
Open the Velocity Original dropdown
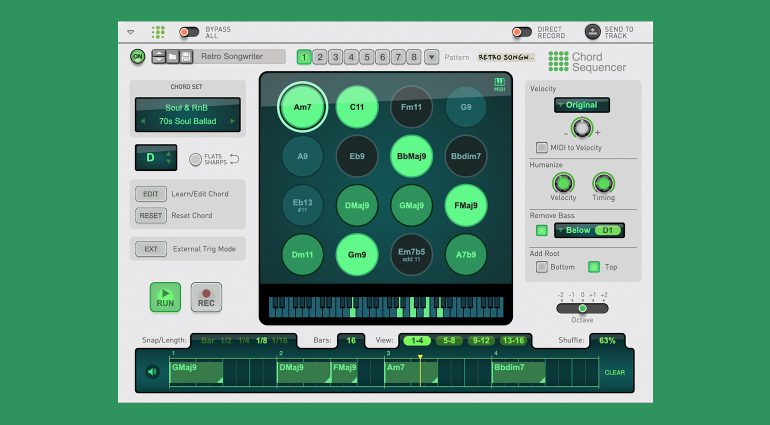(x=581, y=105)
